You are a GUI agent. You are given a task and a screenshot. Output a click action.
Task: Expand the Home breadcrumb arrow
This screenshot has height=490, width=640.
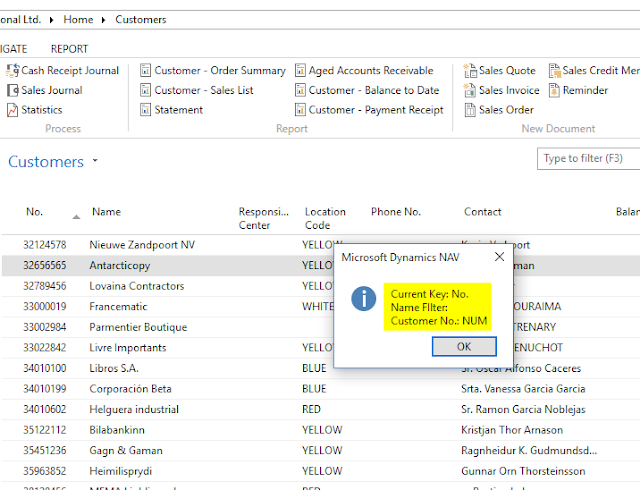pos(104,20)
